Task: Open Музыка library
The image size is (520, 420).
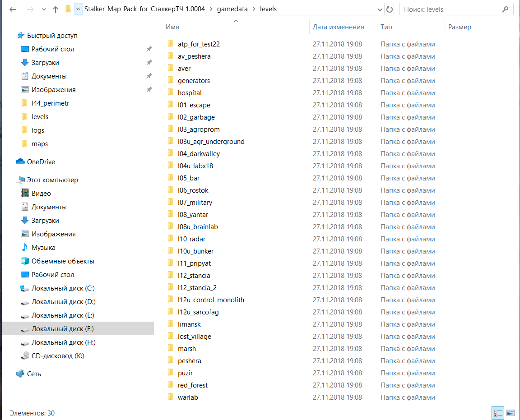Action: coord(43,248)
